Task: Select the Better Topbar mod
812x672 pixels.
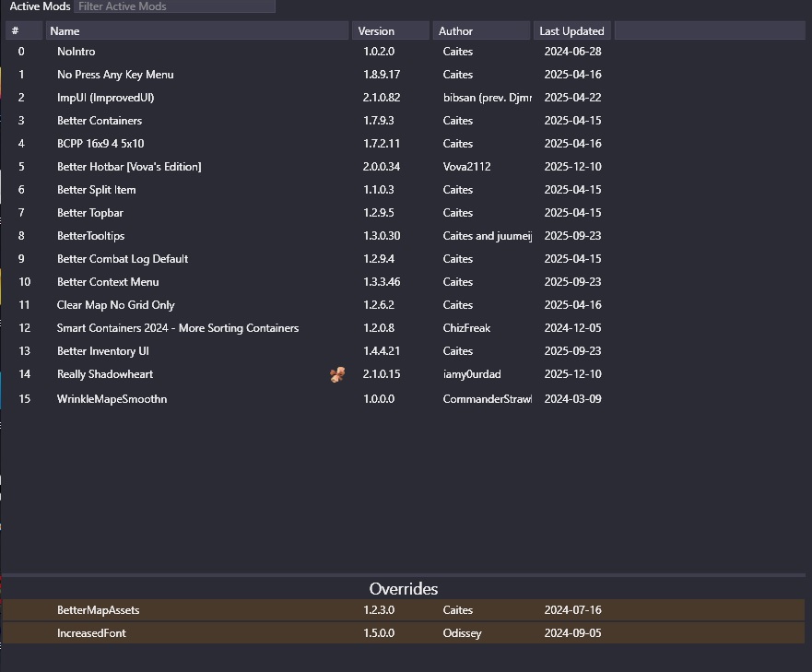Action: 404,212
